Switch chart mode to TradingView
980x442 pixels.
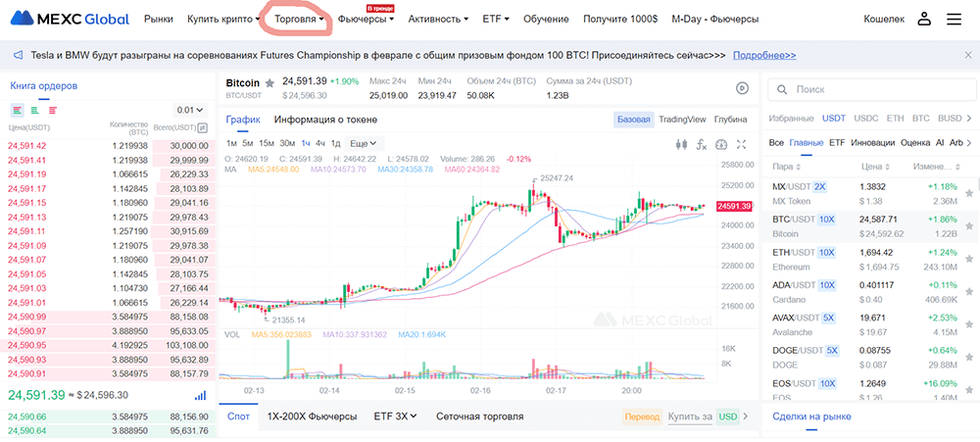682,120
